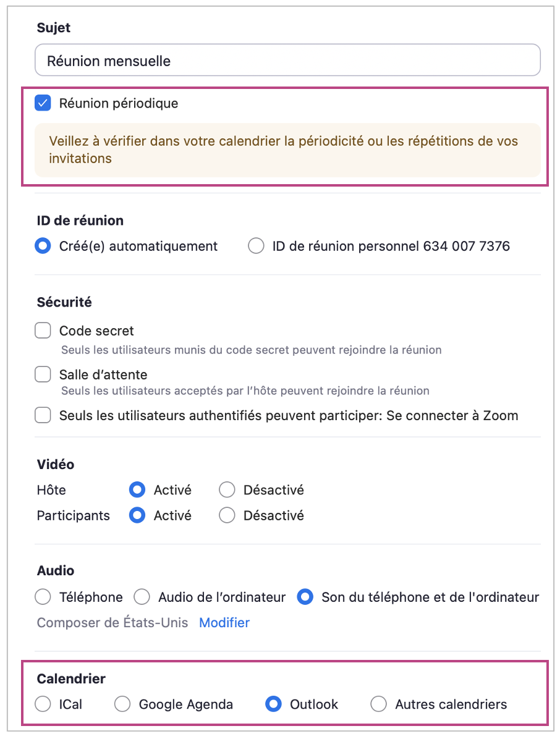Click the periodicity warning message banner

click(287, 150)
